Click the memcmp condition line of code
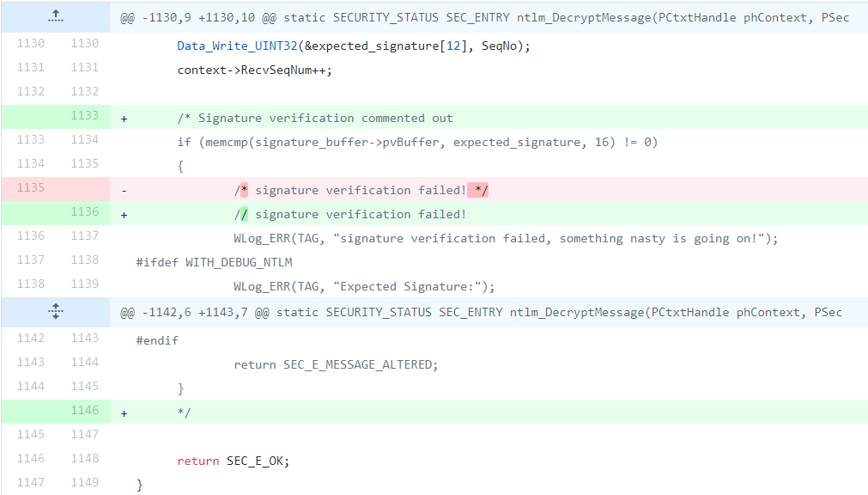Viewport: 868px width, 495px height. [x=417, y=143]
